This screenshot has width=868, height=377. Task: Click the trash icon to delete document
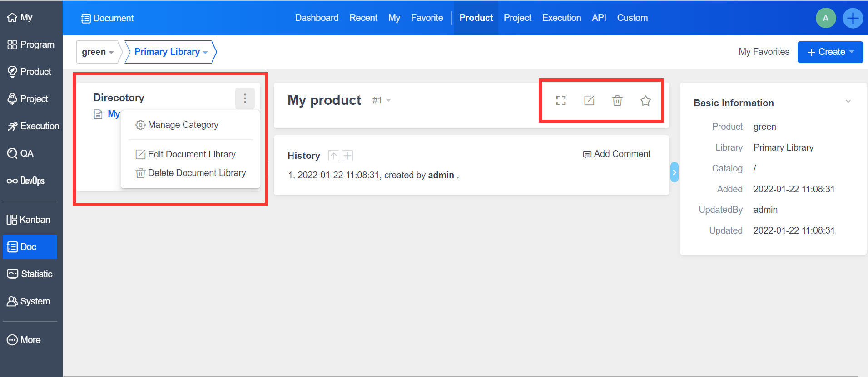pos(617,101)
